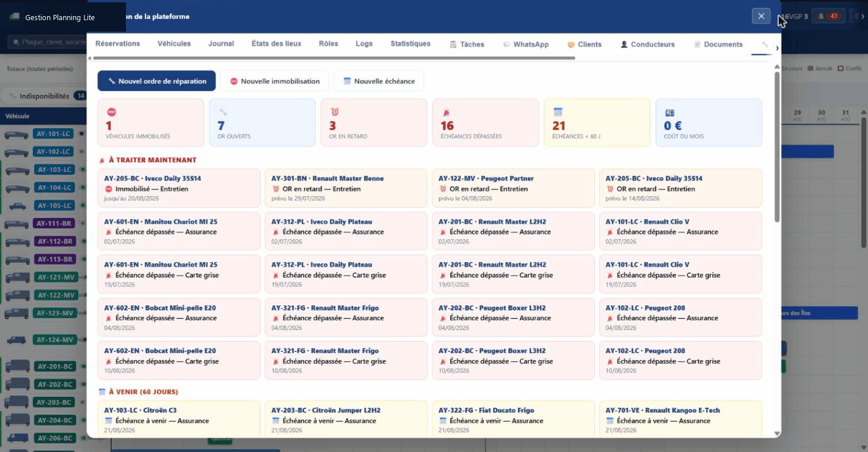Open the WhatsApp tab

point(526,44)
